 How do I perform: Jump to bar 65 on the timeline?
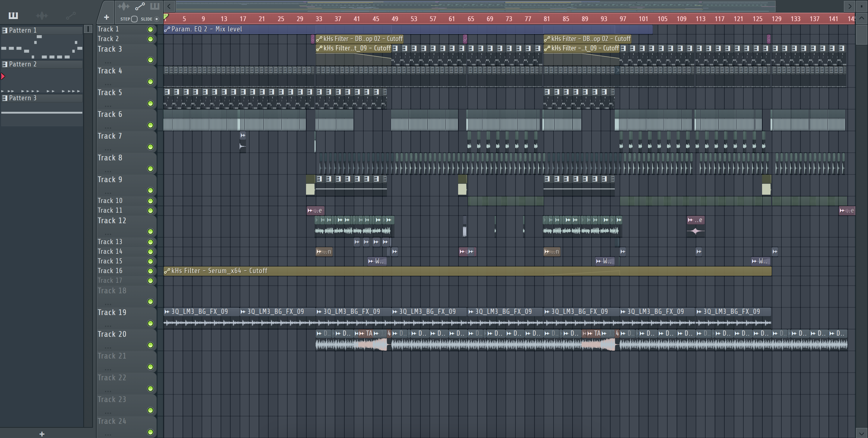471,19
